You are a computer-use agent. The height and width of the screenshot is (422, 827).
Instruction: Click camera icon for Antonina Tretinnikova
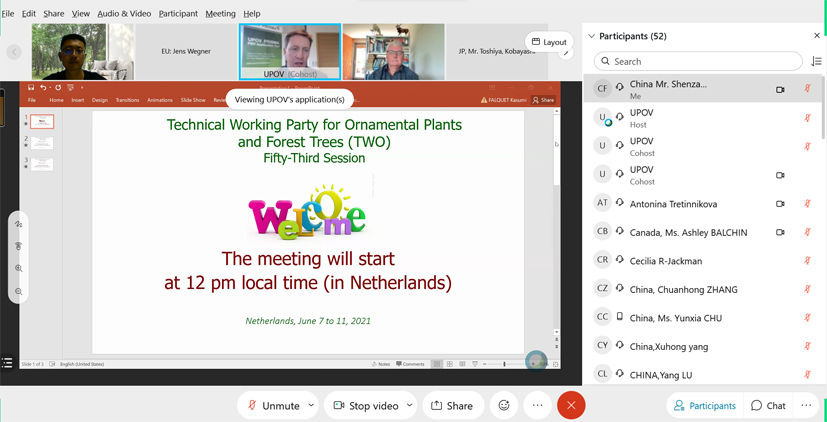pyautogui.click(x=780, y=204)
